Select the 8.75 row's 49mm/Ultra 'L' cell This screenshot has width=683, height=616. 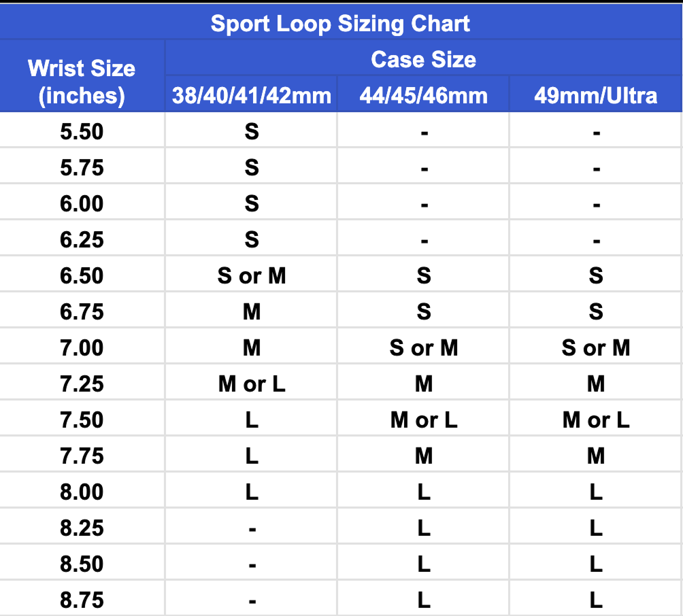595,600
